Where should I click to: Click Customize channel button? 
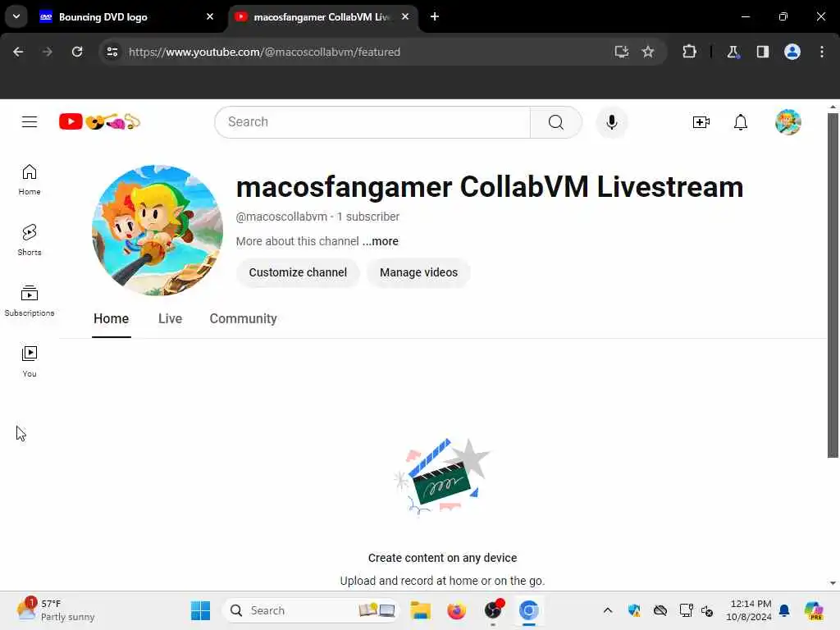298,272
